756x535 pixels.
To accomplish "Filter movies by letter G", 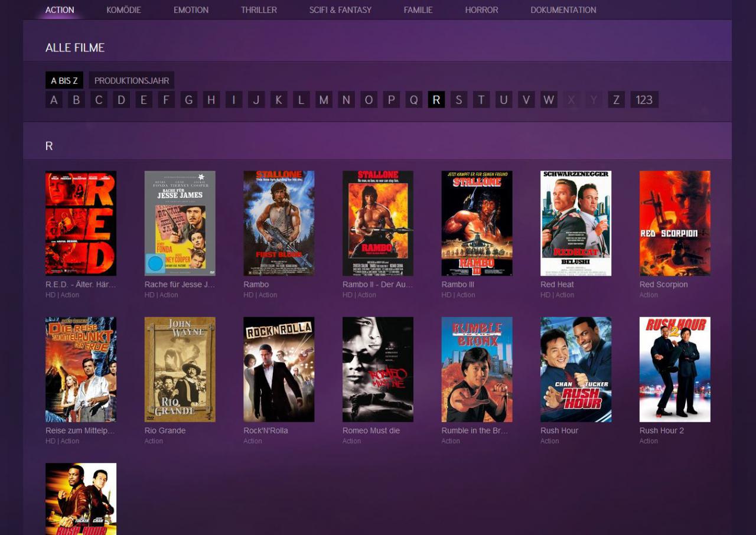I will [188, 100].
